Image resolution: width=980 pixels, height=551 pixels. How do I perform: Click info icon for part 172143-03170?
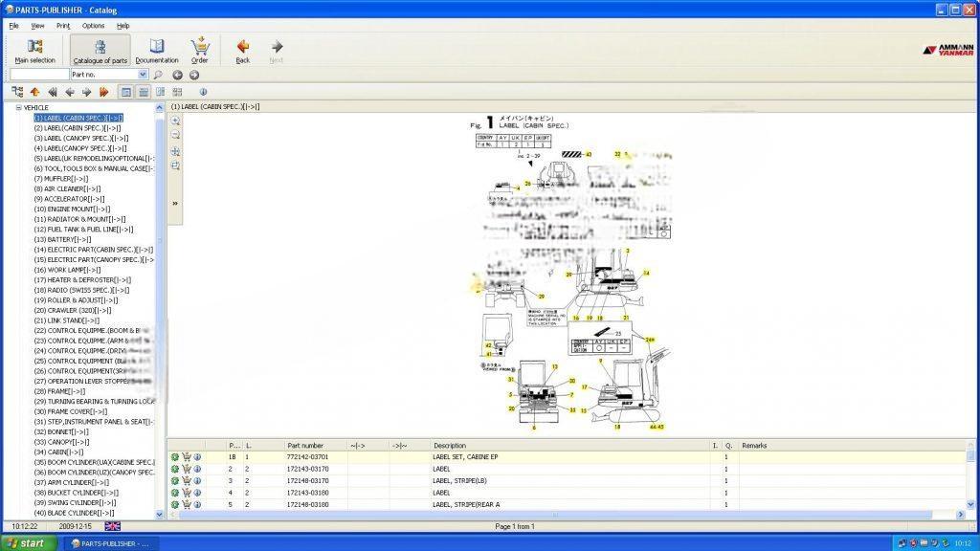pyautogui.click(x=196, y=468)
